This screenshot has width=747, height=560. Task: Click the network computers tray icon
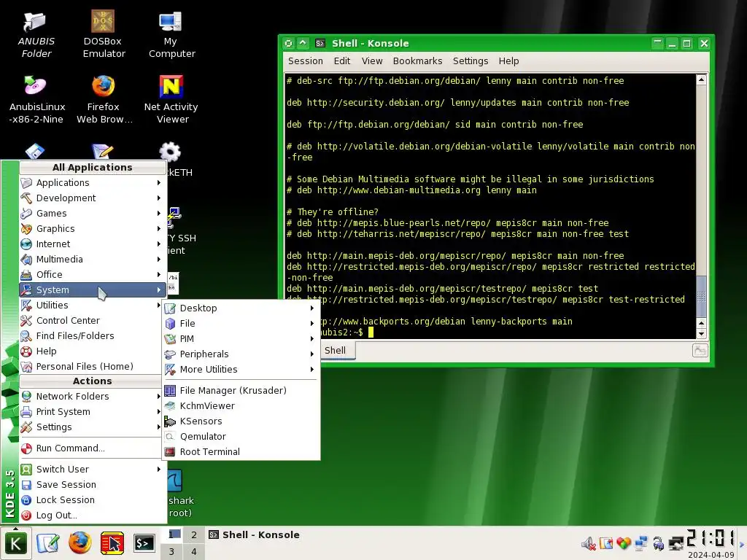coord(641,543)
